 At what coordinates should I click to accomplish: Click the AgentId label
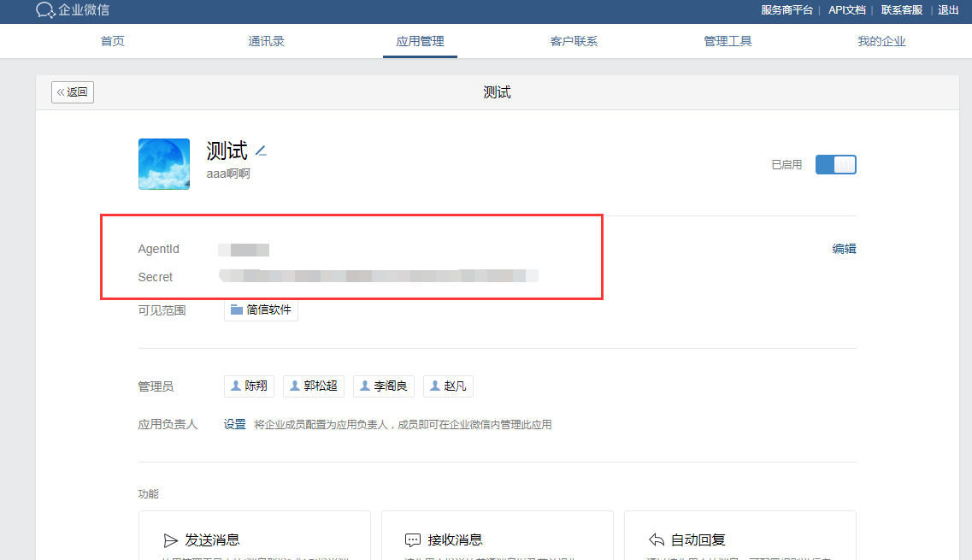coord(158,249)
